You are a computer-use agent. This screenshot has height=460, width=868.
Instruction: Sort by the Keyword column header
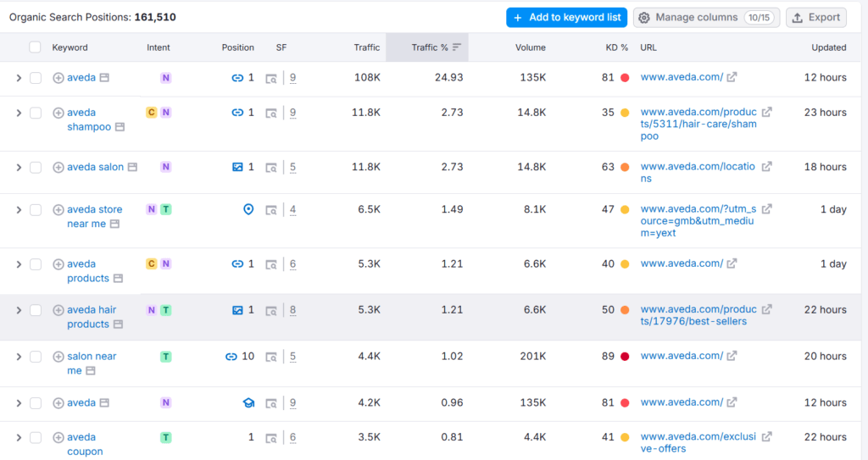(x=70, y=47)
